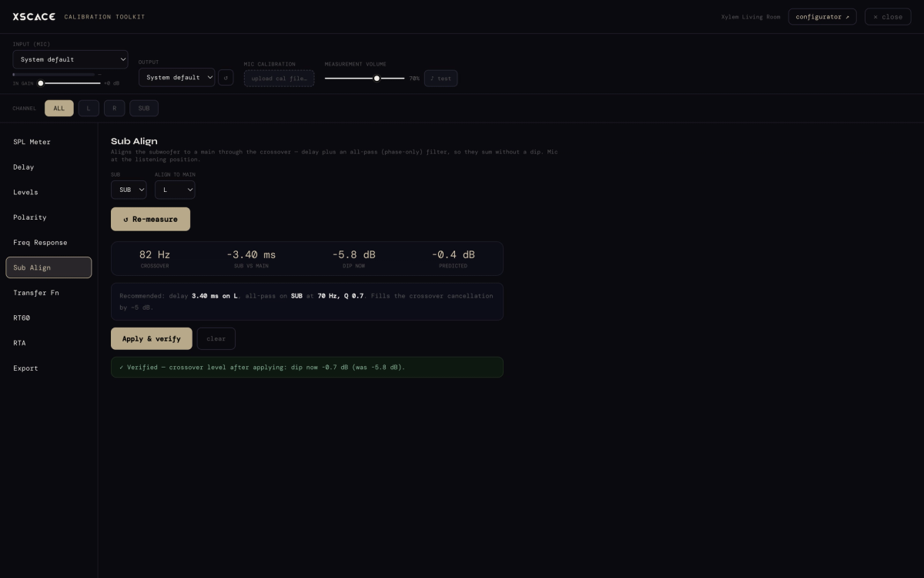924x578 pixels.
Task: Click the Recommended delay text box
Action: [x=307, y=301]
